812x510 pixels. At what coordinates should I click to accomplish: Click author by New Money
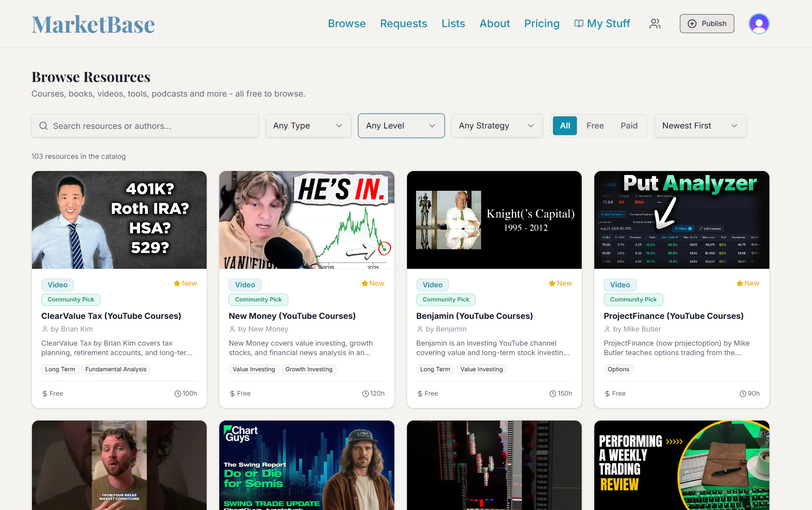click(x=263, y=329)
